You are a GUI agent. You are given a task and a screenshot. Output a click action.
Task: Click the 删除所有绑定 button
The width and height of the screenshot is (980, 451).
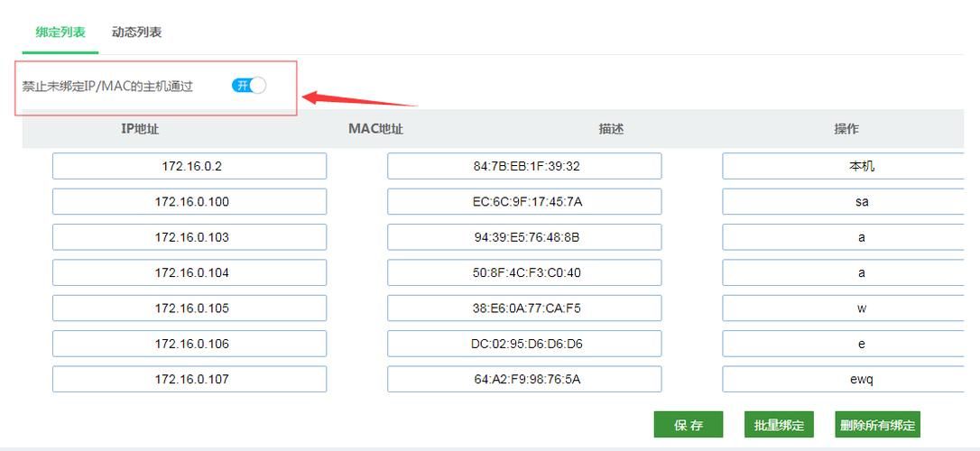point(877,425)
